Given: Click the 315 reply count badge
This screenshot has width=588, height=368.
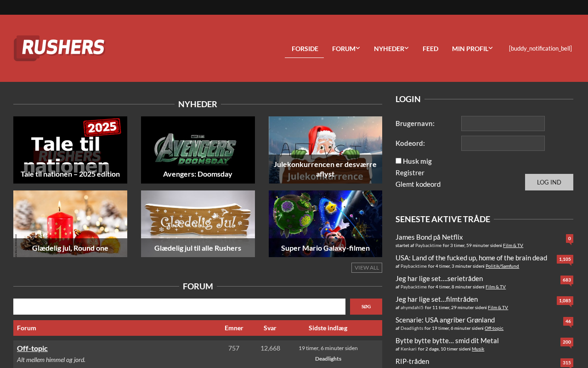Looking at the screenshot, I should click(567, 362).
